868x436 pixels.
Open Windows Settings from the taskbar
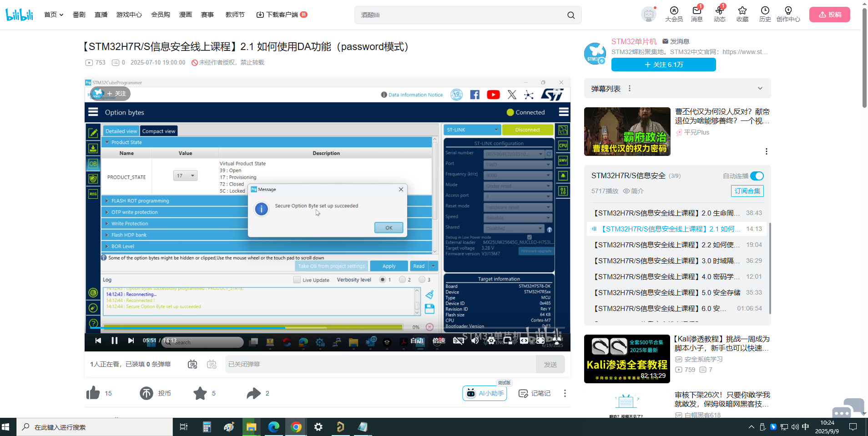click(x=318, y=427)
